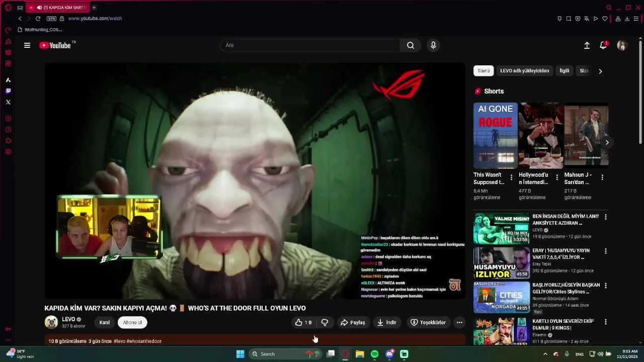Screen dimensions: 644x362
Task: Open Opera sidebar settings gear icon
Action: pyautogui.click(x=8, y=152)
